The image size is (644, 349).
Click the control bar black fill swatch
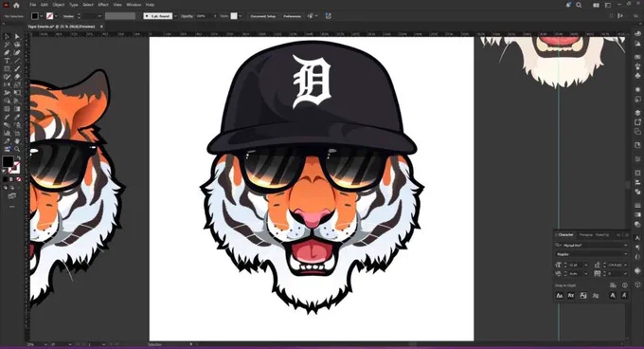click(35, 16)
